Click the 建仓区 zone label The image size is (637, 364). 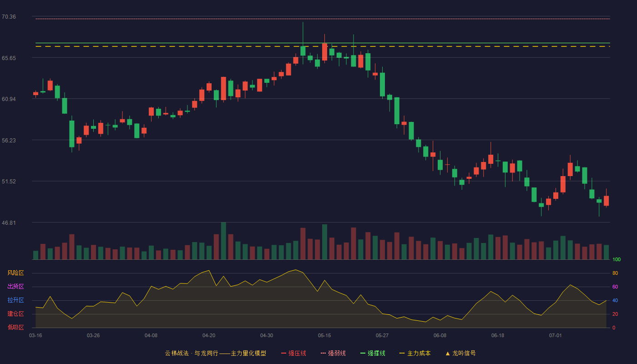15,314
